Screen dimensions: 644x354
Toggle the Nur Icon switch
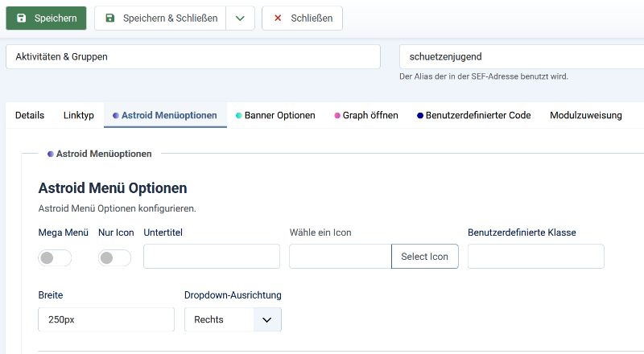tap(114, 257)
